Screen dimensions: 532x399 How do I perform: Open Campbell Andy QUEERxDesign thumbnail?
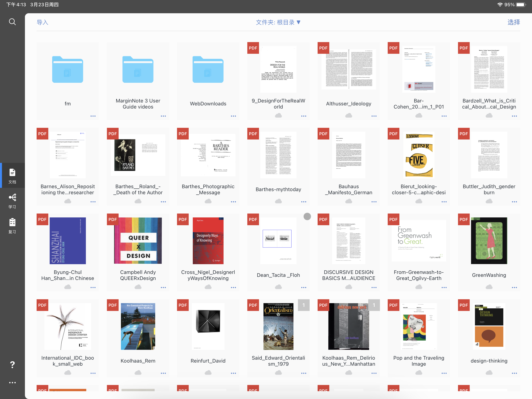(138, 241)
